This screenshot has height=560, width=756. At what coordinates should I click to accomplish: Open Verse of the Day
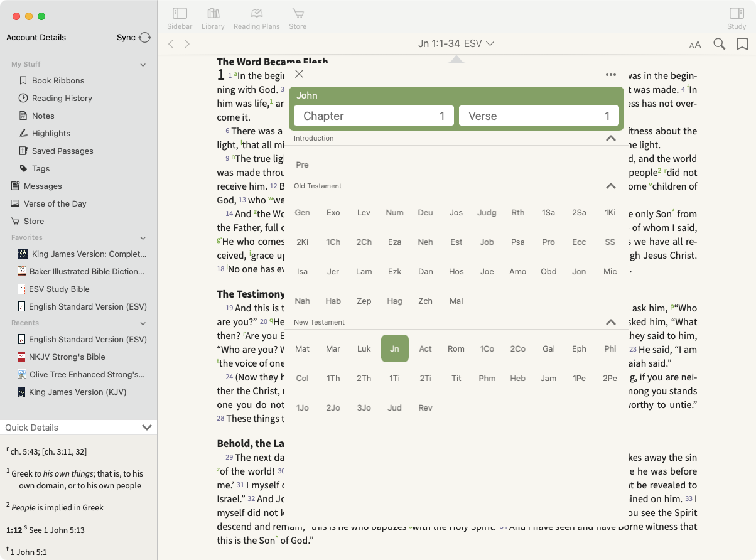click(x=55, y=203)
